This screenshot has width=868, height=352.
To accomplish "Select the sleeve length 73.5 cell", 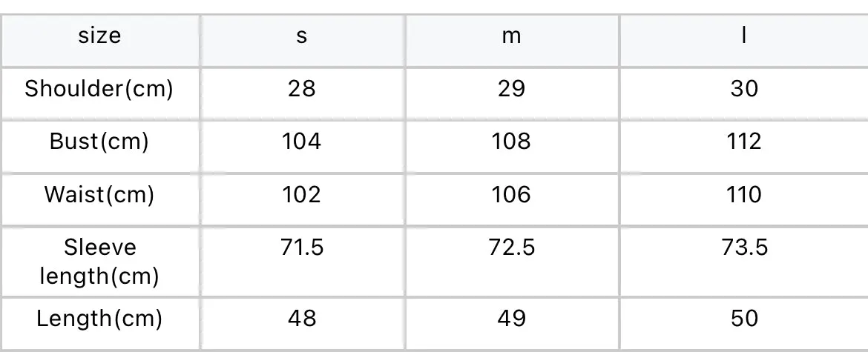I will (x=744, y=262).
